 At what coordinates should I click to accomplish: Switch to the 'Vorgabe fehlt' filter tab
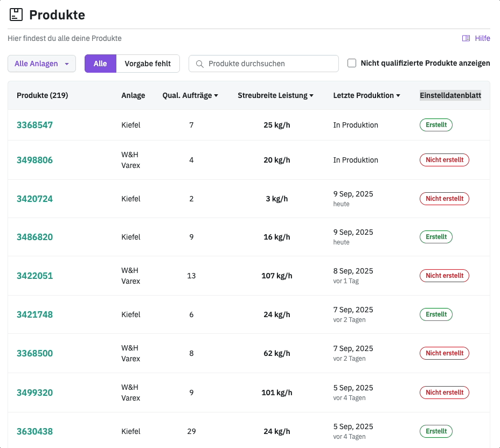148,64
